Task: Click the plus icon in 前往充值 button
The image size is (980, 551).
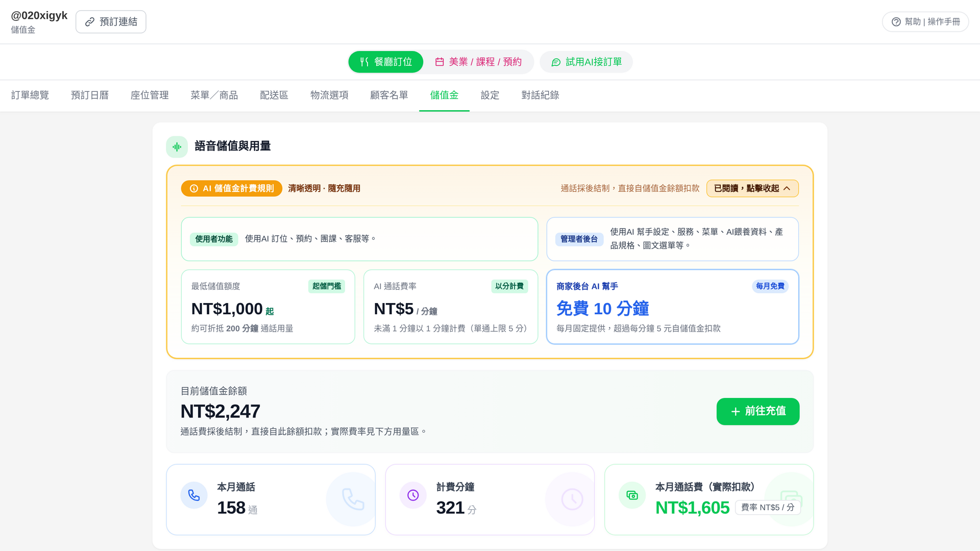Action: 736,412
